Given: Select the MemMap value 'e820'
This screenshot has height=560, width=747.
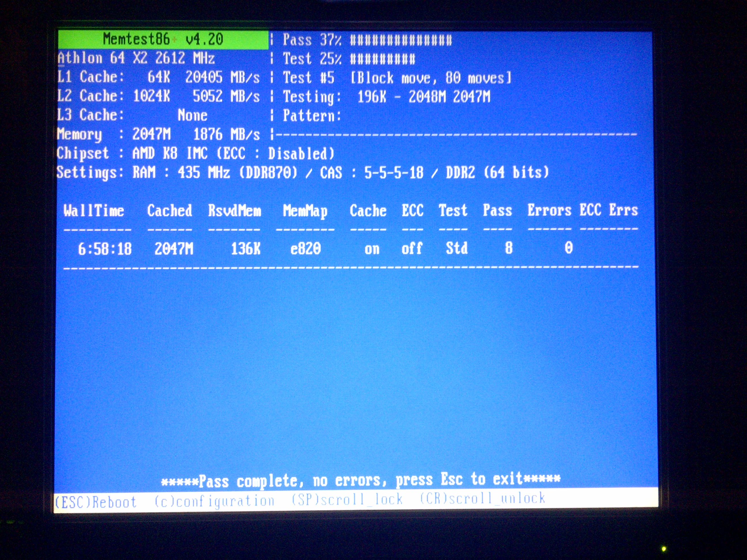Looking at the screenshot, I should pyautogui.click(x=305, y=249).
